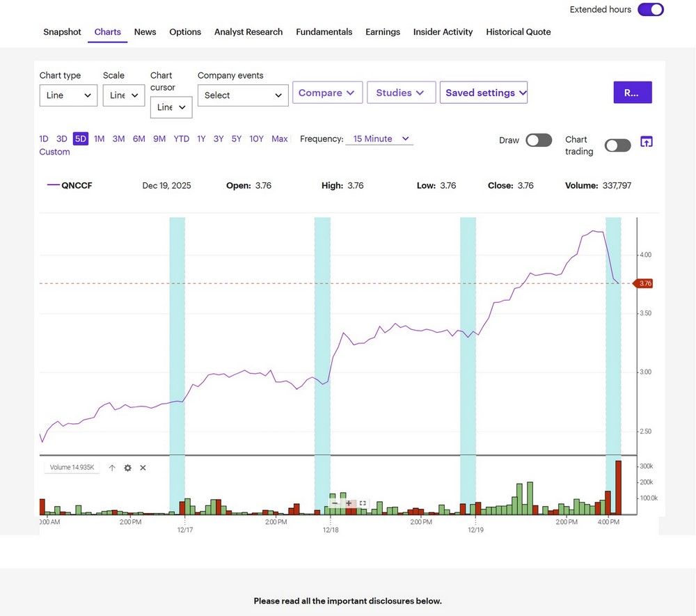Open the Chart type dropdown

tap(68, 95)
